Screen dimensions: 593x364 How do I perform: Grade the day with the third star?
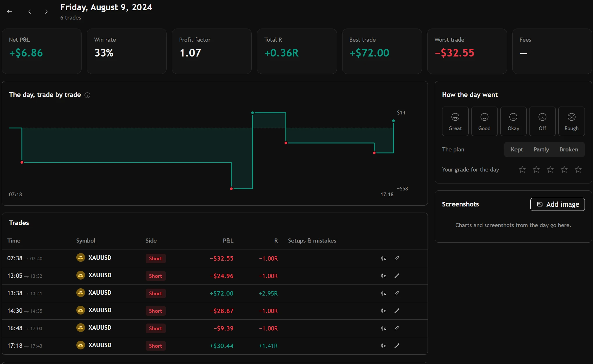(550, 169)
